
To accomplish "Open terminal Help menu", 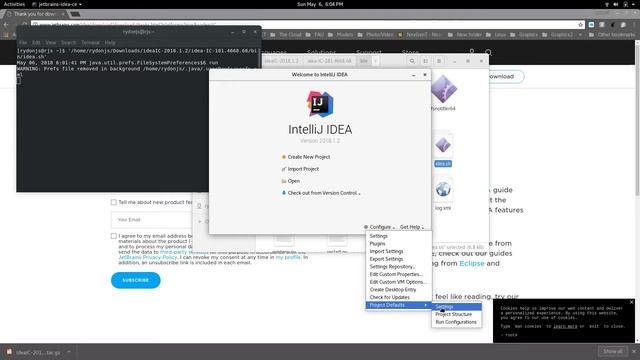I will tap(110, 42).
